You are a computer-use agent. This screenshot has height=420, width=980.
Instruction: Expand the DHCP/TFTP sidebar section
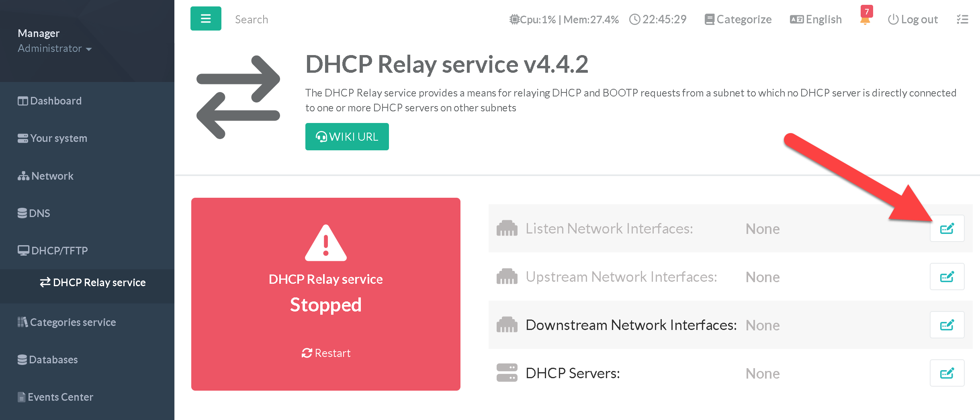(53, 251)
